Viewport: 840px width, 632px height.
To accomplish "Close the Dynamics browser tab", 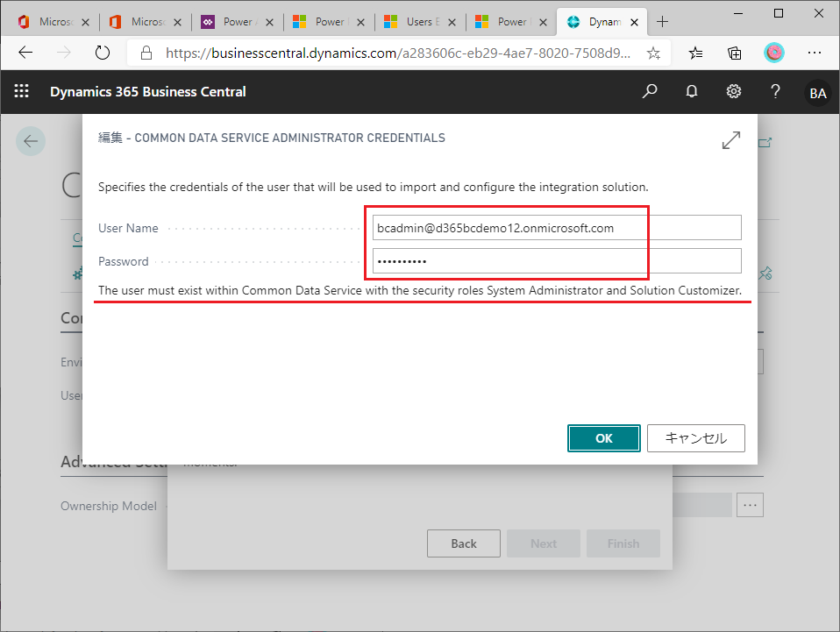I will tap(634, 22).
